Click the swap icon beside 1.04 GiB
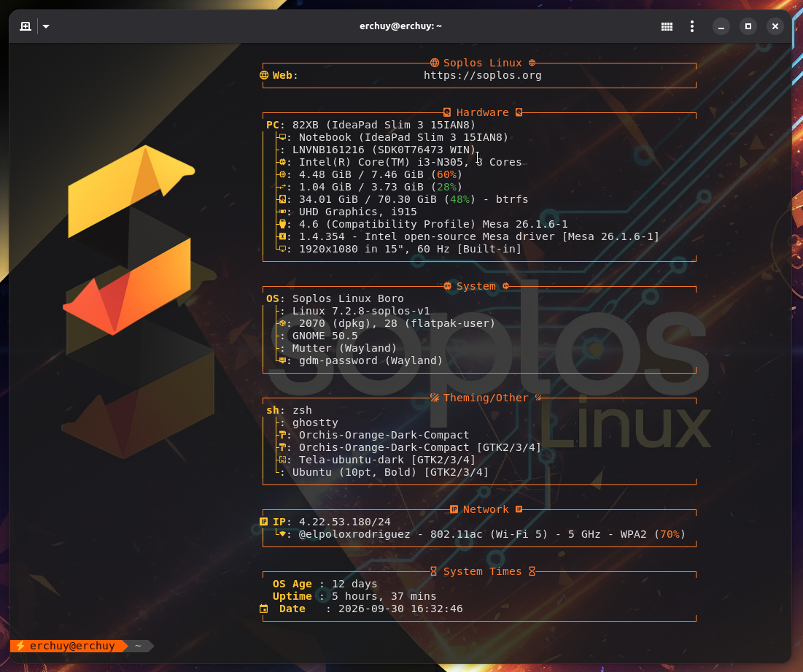 coord(282,187)
